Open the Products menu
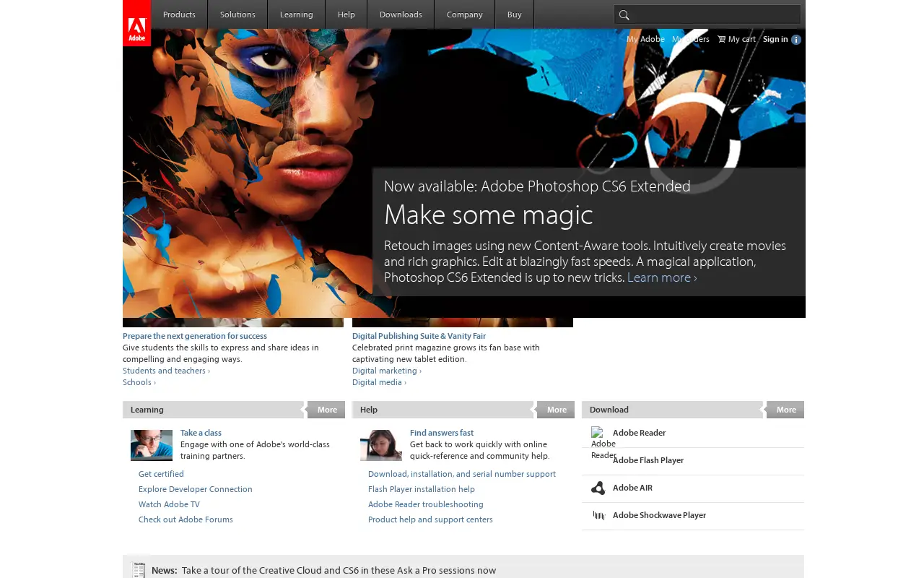 click(179, 14)
